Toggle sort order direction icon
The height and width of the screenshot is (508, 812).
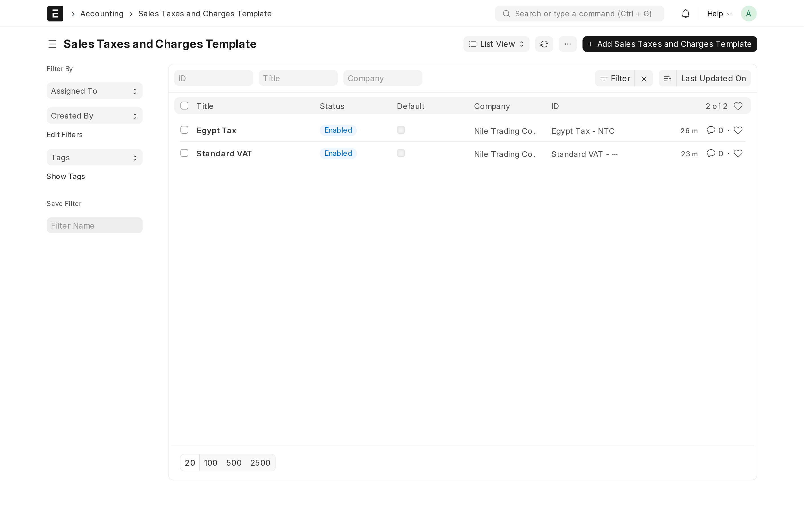[x=667, y=79]
